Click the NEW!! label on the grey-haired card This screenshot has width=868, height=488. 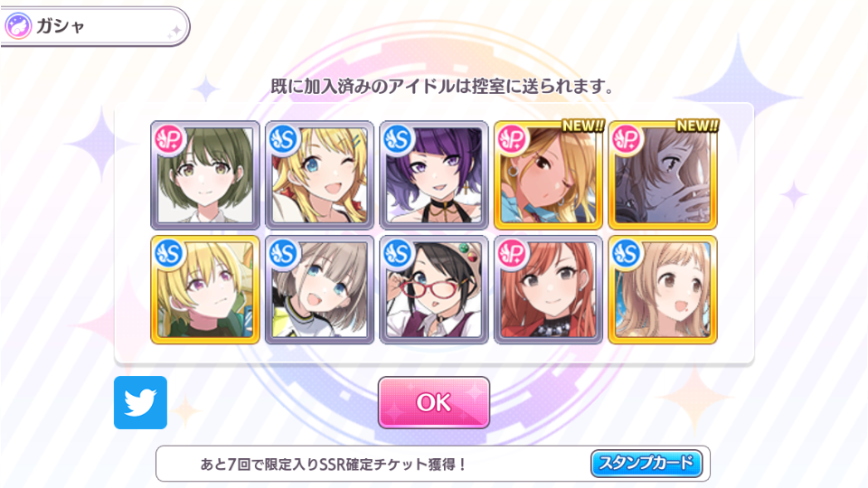(697, 127)
